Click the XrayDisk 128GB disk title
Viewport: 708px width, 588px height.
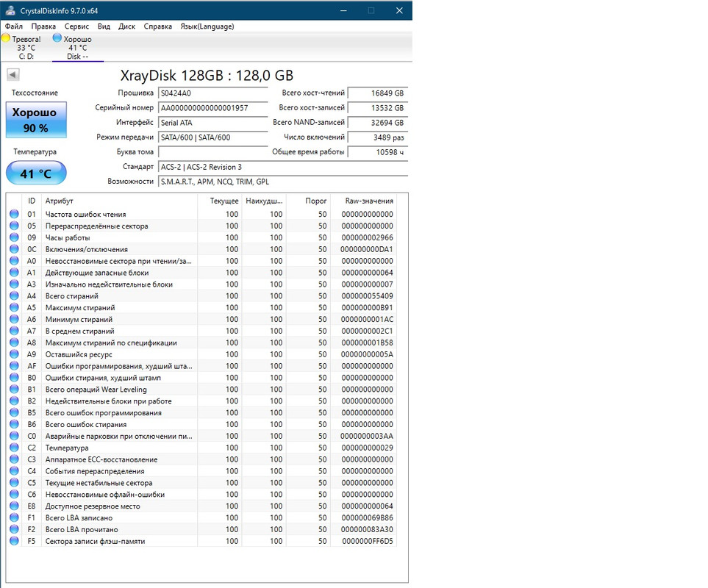(x=207, y=75)
